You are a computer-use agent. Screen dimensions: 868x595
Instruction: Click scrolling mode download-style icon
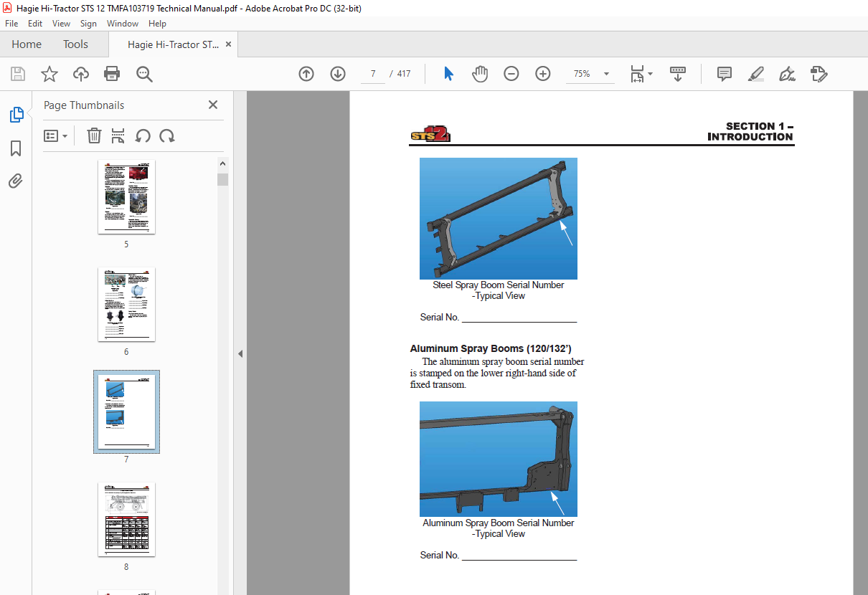tap(678, 74)
